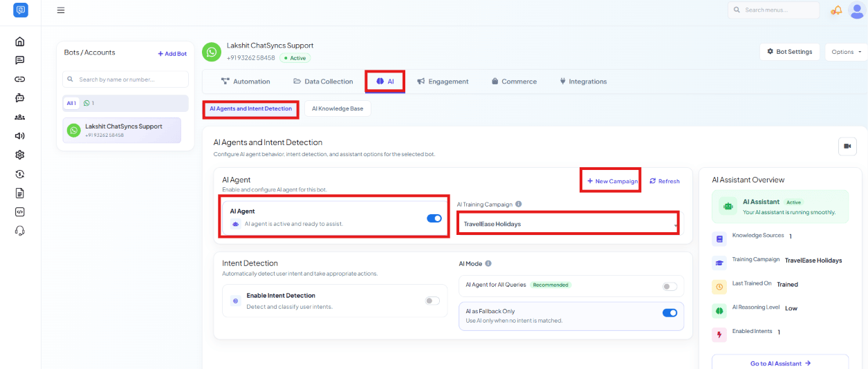Open the billing history sidebar icon

pos(20,174)
